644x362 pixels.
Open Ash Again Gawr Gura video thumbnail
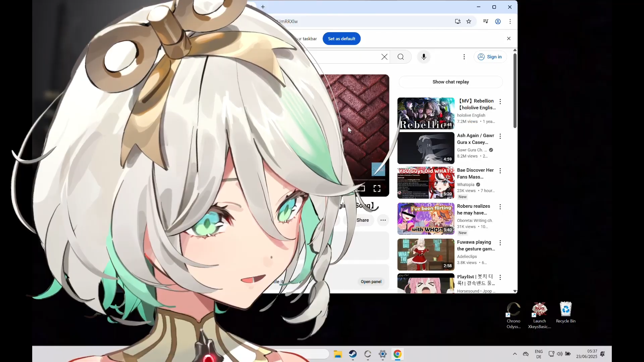(x=426, y=148)
